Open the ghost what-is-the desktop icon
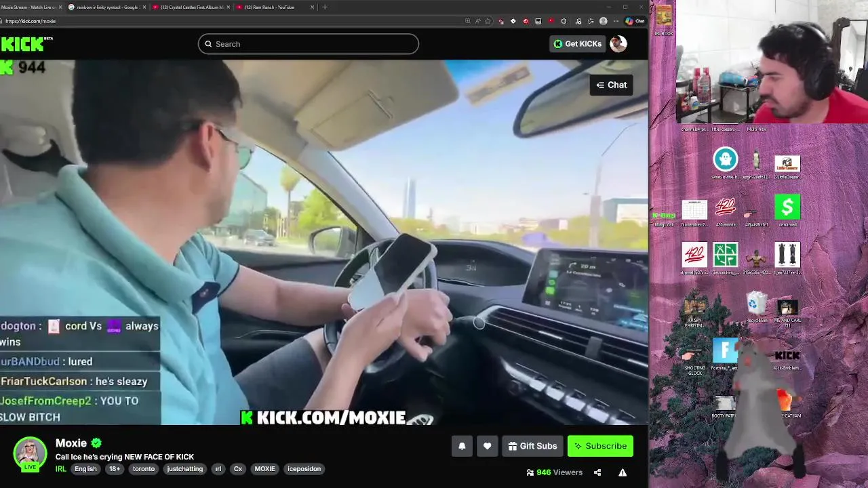The image size is (868, 488). pyautogui.click(x=725, y=163)
